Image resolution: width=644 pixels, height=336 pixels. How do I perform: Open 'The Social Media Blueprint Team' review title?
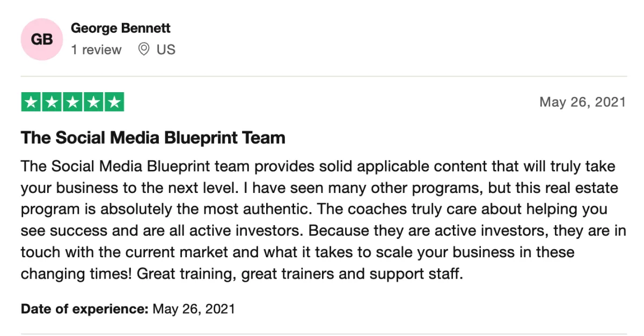tap(153, 138)
